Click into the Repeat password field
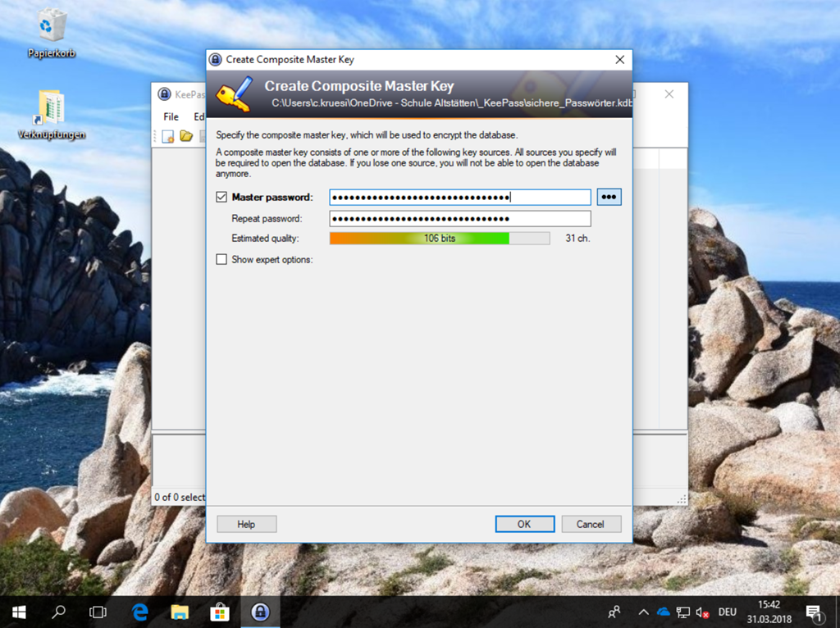This screenshot has width=840, height=628. tap(459, 219)
